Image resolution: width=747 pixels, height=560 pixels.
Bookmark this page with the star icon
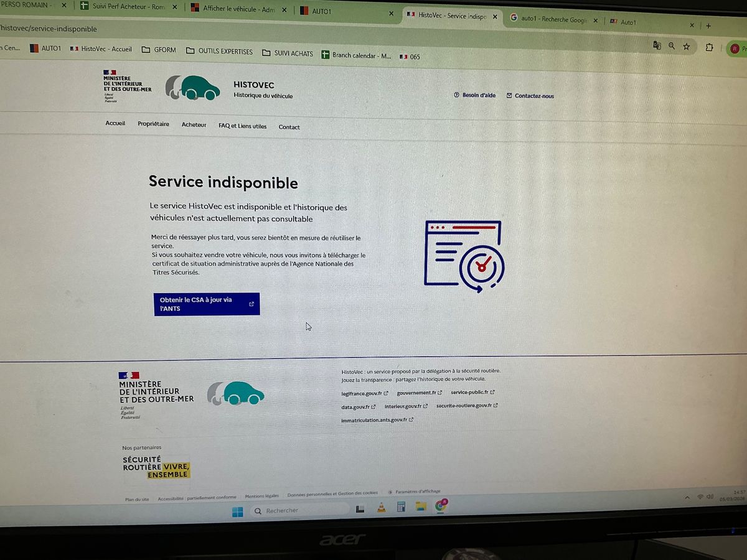(687, 47)
